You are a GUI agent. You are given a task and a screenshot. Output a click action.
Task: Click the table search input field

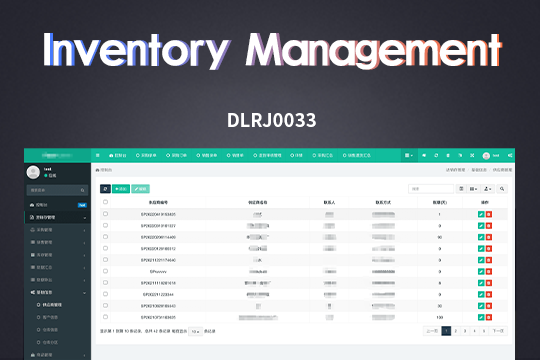431,189
